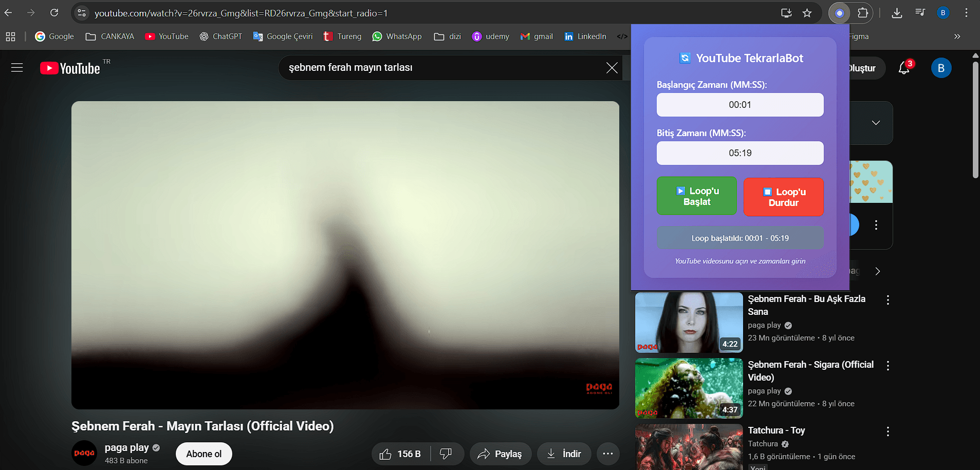
Task: Open options menu for Tatchura - Toy
Action: coord(887,431)
